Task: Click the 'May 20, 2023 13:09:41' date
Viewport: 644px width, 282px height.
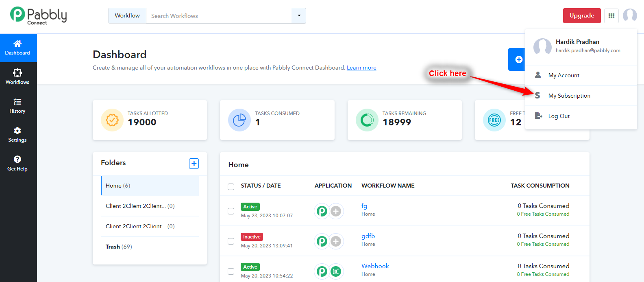Action: [x=267, y=246]
